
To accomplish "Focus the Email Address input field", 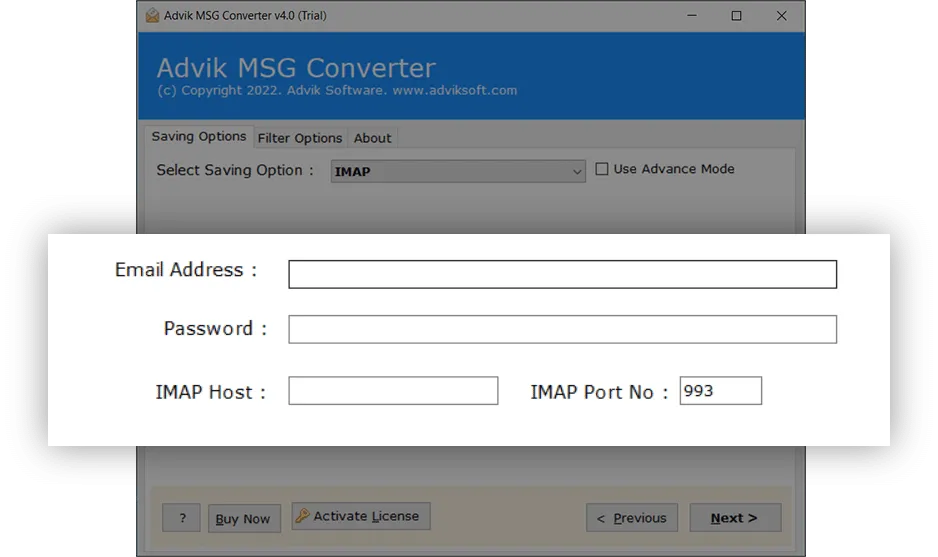I will click(562, 274).
